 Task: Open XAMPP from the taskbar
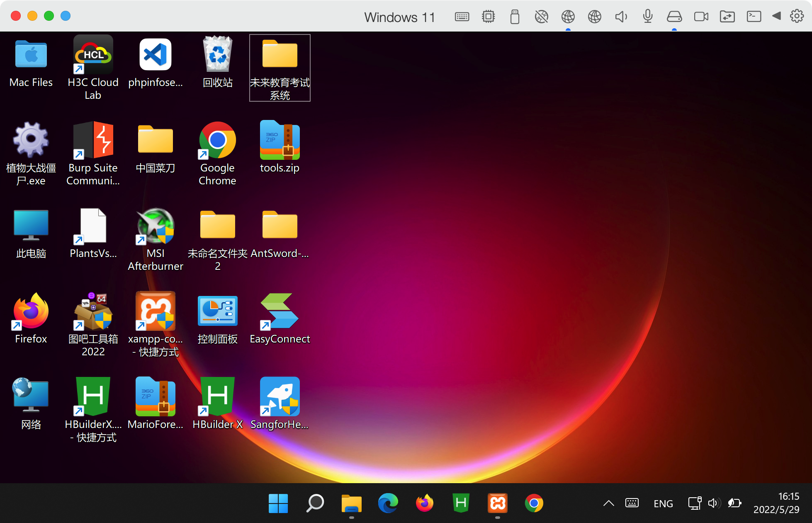tap(498, 503)
